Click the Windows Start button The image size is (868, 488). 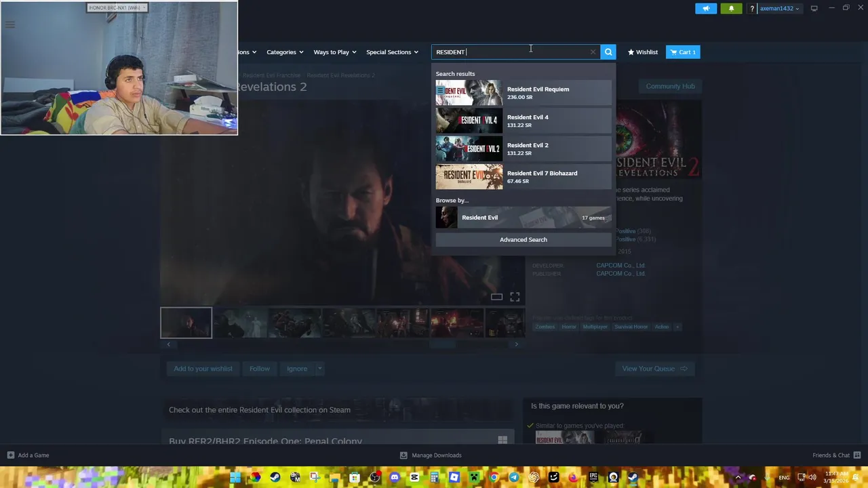click(235, 477)
